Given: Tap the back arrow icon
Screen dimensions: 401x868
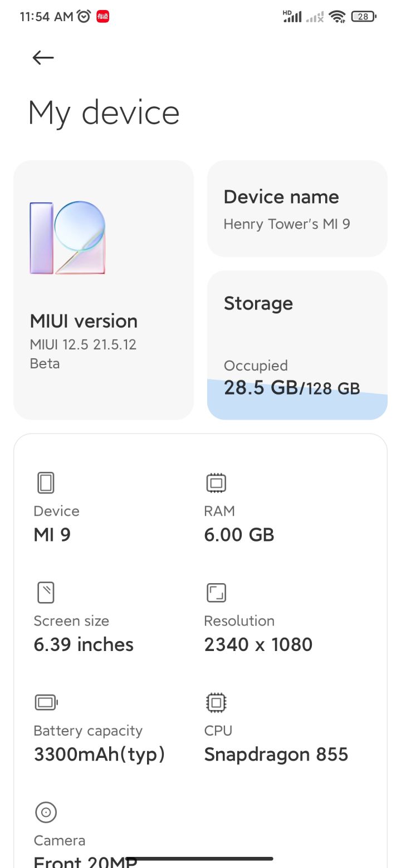Looking at the screenshot, I should [43, 57].
